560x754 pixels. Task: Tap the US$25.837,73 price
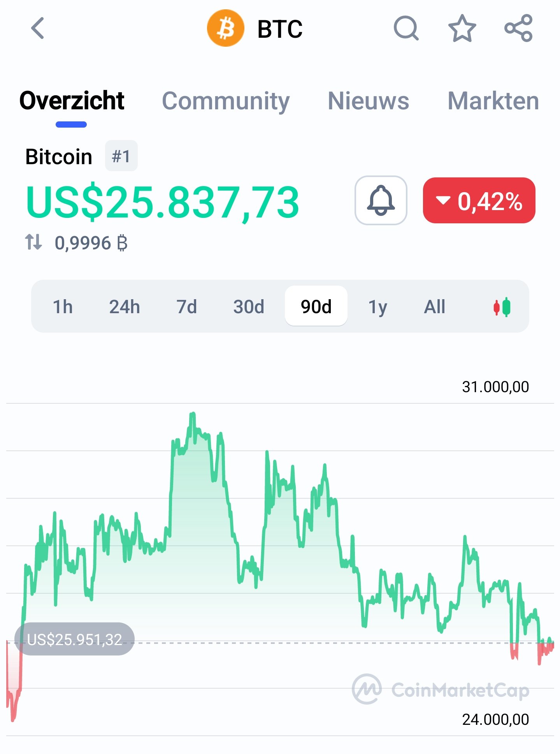click(x=163, y=202)
